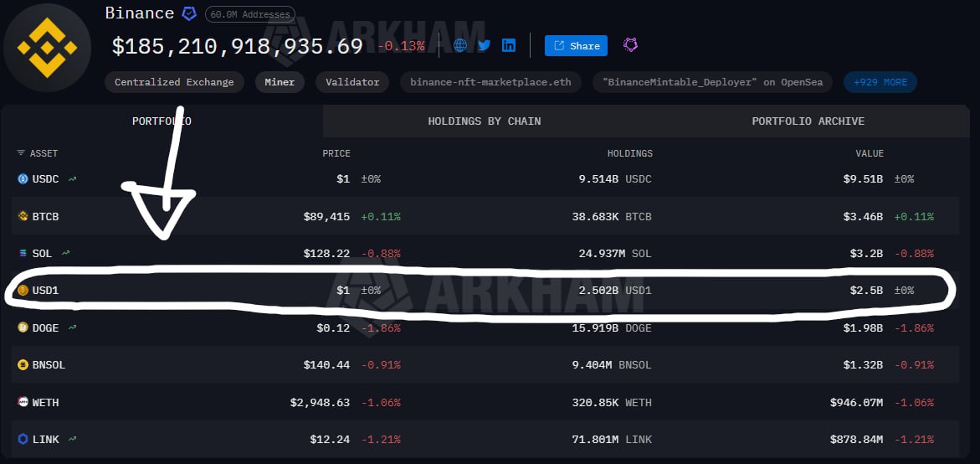This screenshot has width=980, height=464.
Task: Click the filter icon beside ASSET header
Action: tap(21, 153)
